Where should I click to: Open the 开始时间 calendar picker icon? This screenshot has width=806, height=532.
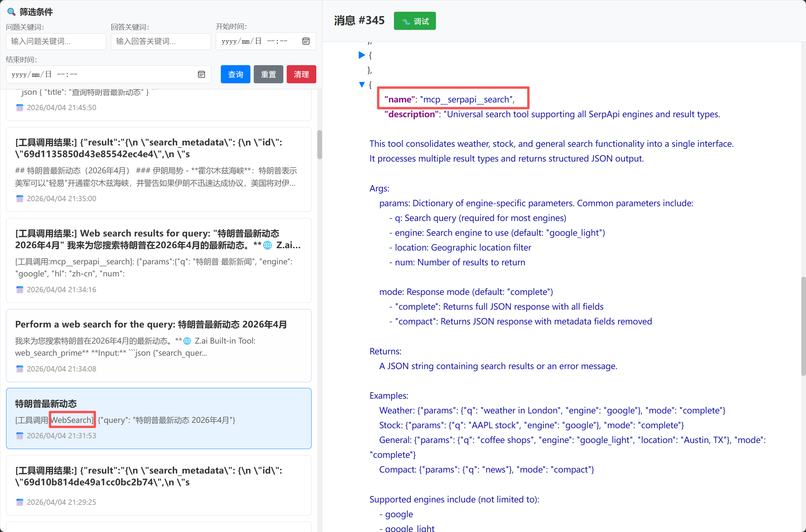(306, 41)
